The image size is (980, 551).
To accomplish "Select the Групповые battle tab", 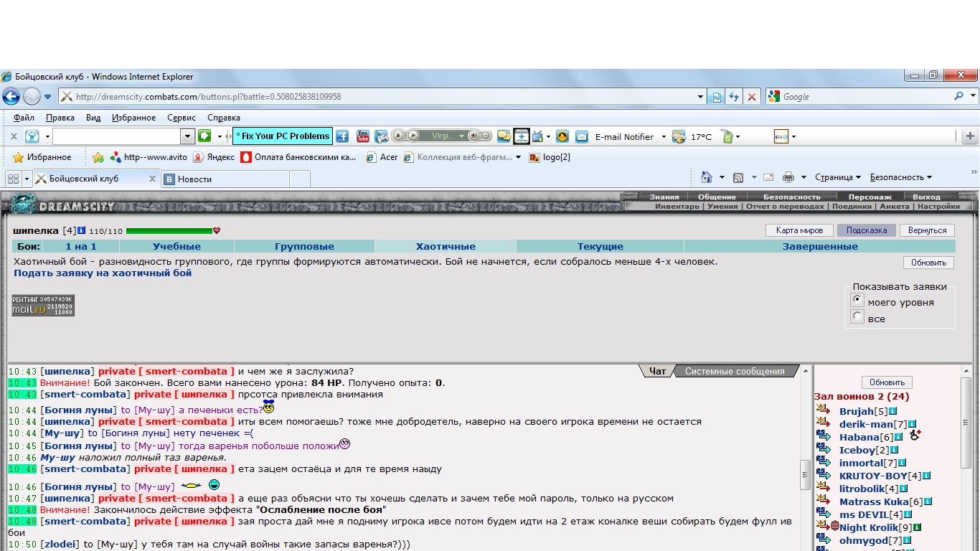I will point(304,246).
